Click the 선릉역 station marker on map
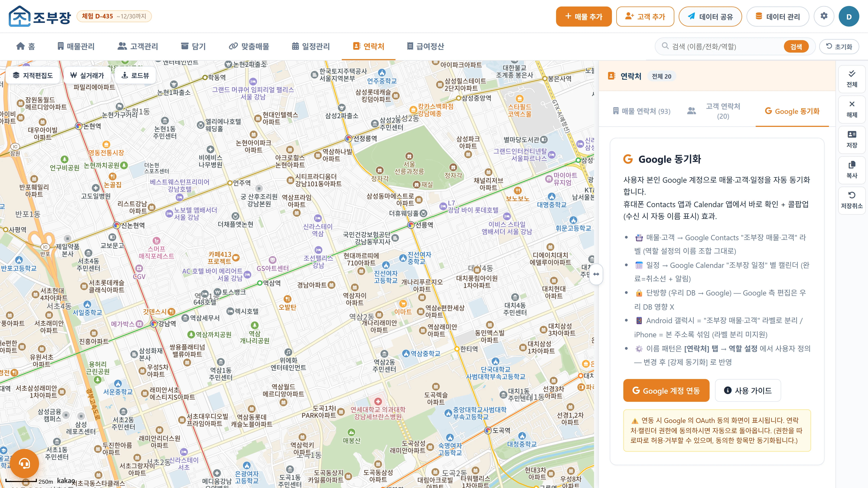Image resolution: width=868 pixels, height=488 pixels. click(x=411, y=225)
